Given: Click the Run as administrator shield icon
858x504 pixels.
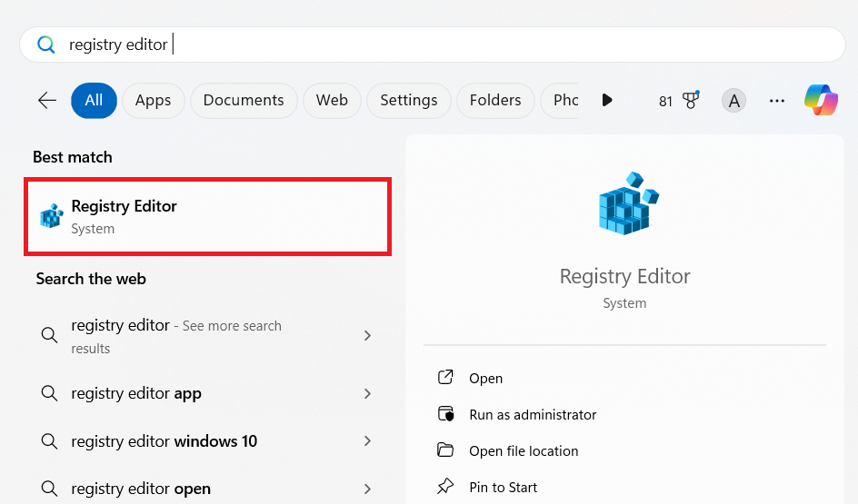Looking at the screenshot, I should (x=446, y=414).
